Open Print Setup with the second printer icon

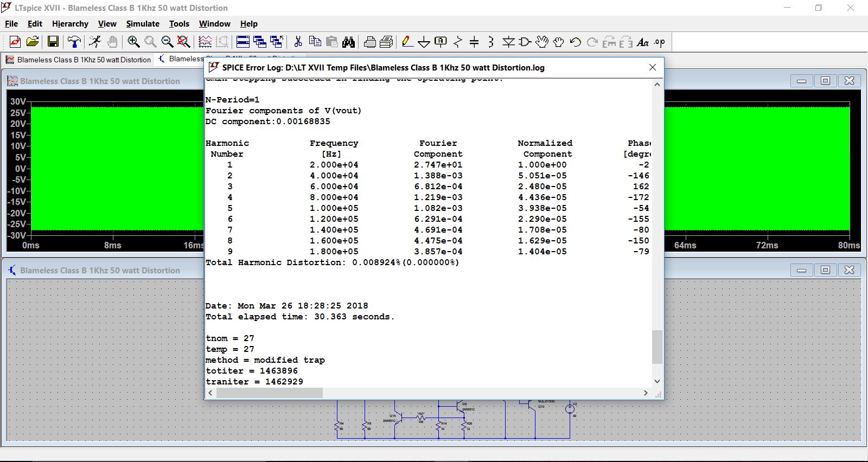pyautogui.click(x=386, y=42)
